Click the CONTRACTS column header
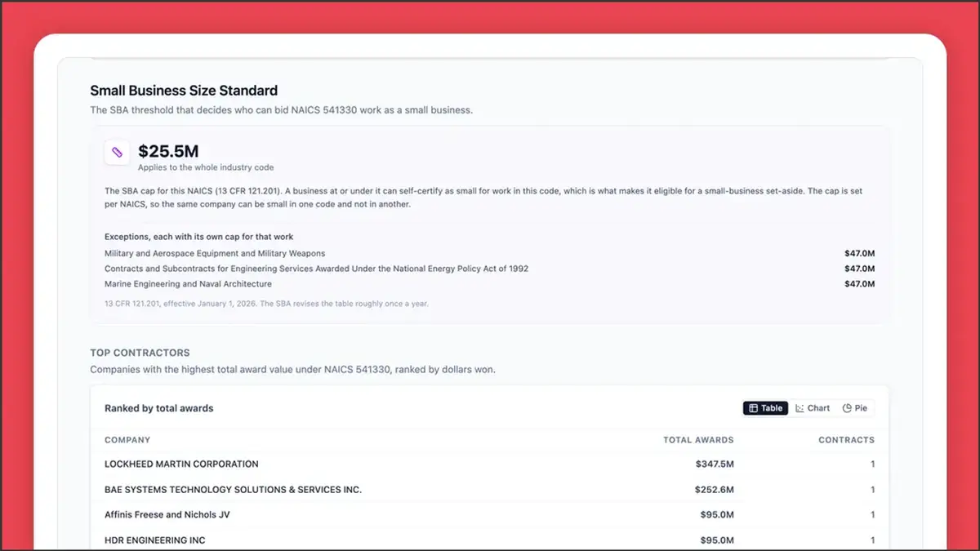Screen dimensions: 980x551 [x=847, y=440]
